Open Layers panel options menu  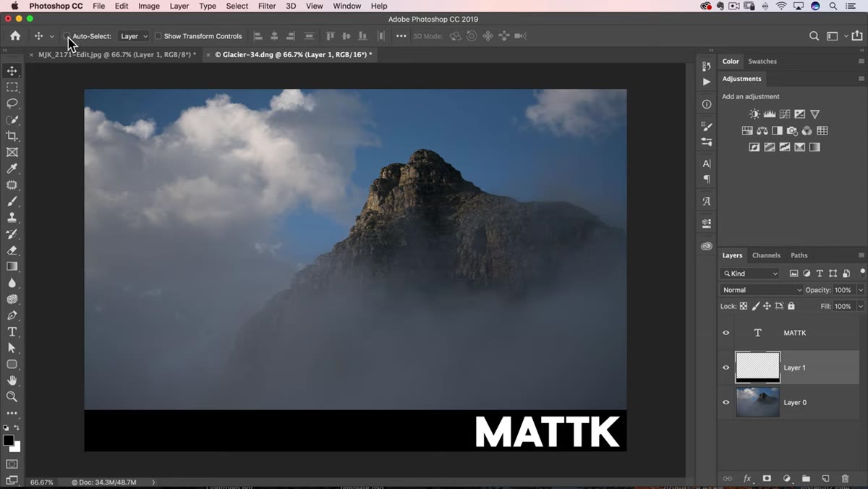coord(861,255)
